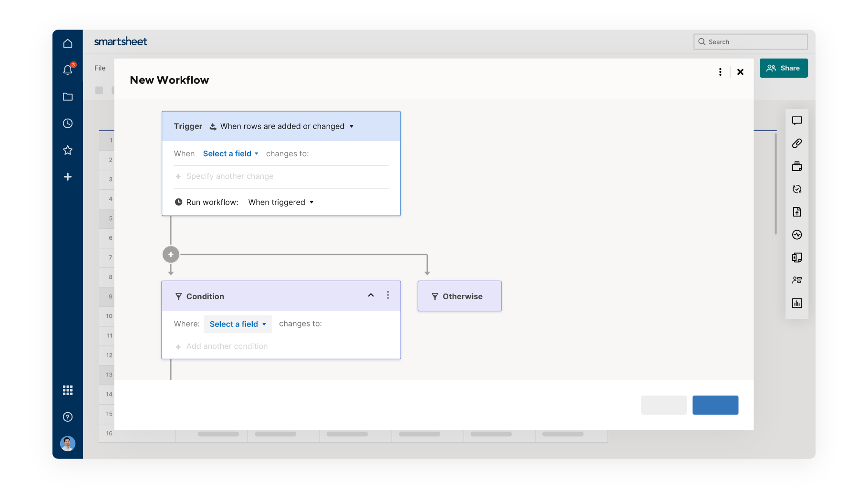Open Run workflow When triggered dropdown
Screen dimensions: 868x488
(x=281, y=202)
